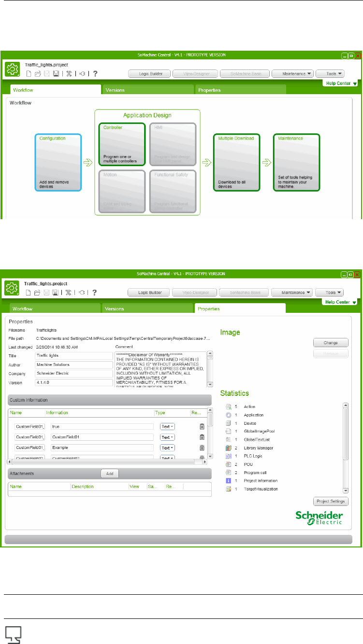Click green gear logo in the Workflow window
Image resolution: width=363 pixels, height=644 pixels.
pyautogui.click(x=13, y=70)
